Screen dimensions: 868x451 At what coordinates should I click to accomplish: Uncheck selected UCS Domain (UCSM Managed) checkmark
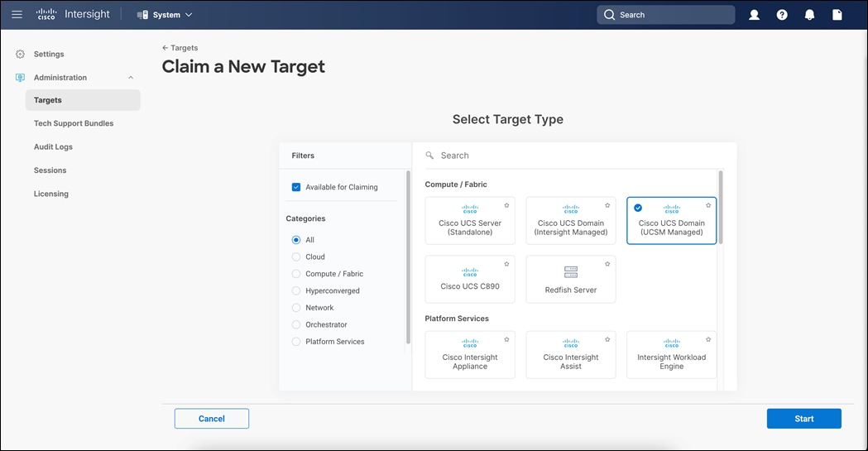[x=638, y=208]
